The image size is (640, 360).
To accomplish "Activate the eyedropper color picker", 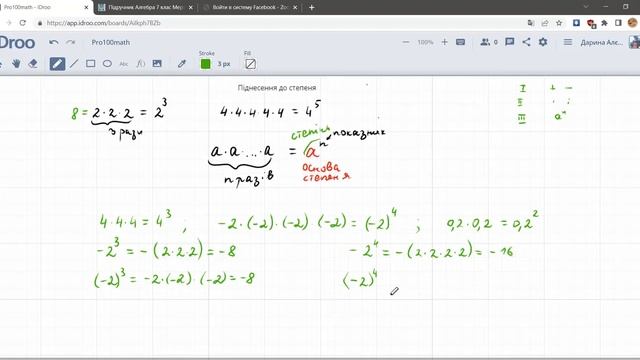I will (182, 64).
